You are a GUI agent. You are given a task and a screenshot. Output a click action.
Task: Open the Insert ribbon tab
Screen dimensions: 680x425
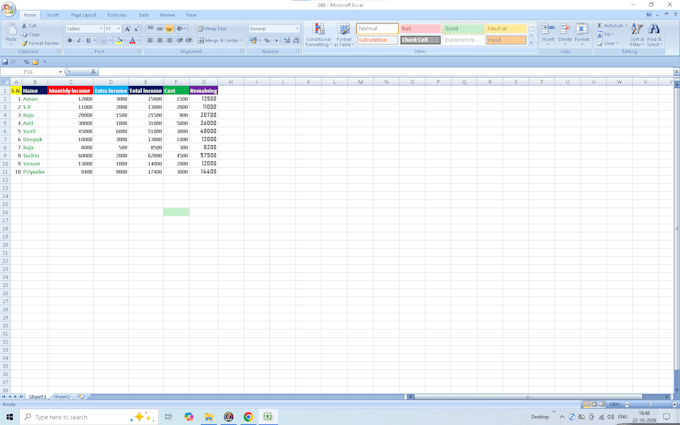coord(53,15)
